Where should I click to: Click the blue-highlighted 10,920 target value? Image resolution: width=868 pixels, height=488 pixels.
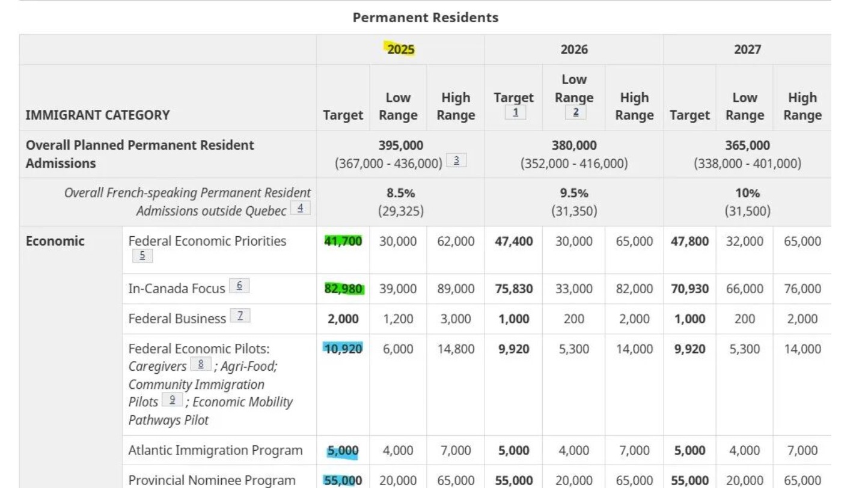coord(343,349)
